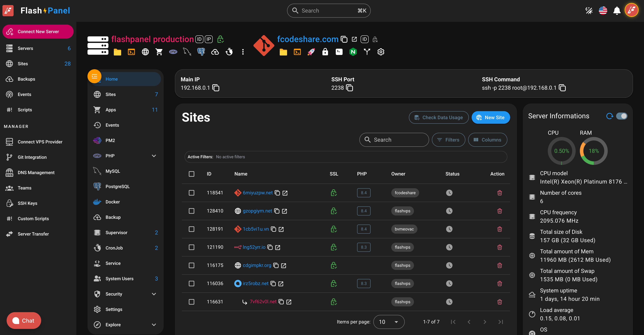The image size is (644, 335).
Task: Open the Filters menu
Action: pos(448,140)
